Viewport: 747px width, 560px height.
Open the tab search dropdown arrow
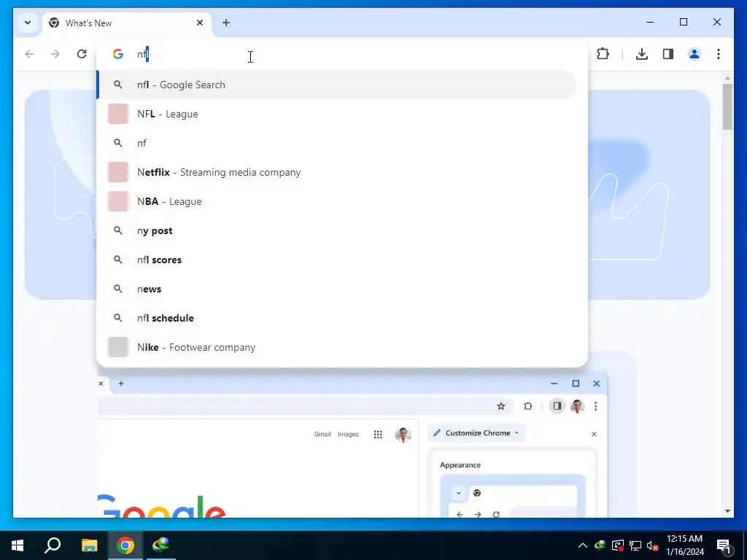pyautogui.click(x=28, y=23)
